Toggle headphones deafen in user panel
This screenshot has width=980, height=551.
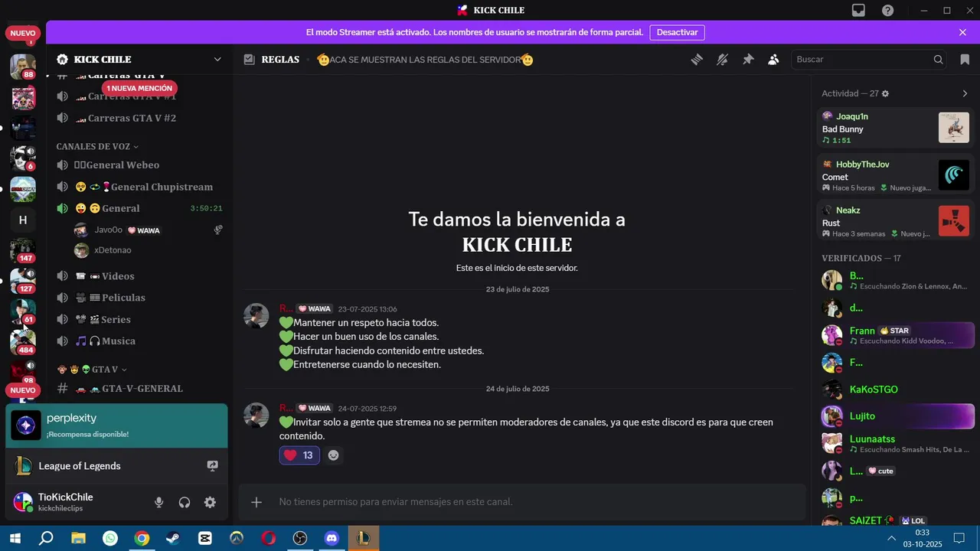pyautogui.click(x=185, y=502)
